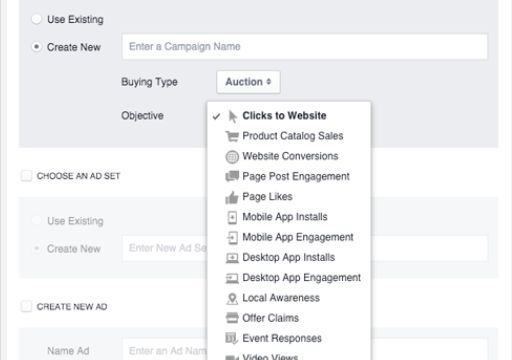
Task: Click the globe icon for Website Conversions
Action: click(232, 156)
